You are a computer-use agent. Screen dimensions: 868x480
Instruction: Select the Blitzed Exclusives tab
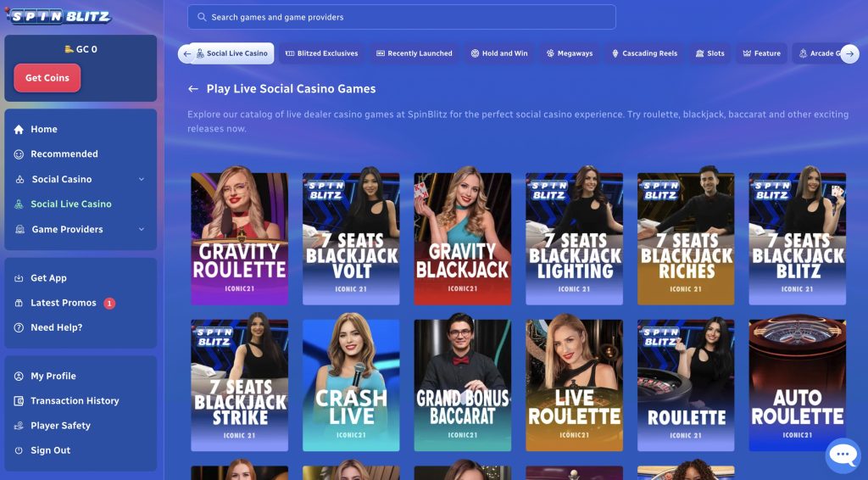321,53
